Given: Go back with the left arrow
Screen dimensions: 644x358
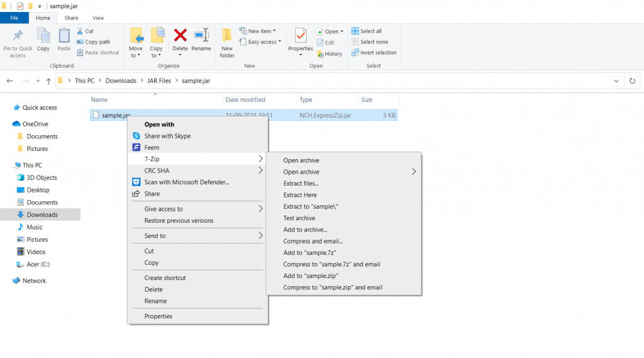Looking at the screenshot, I should (x=10, y=81).
